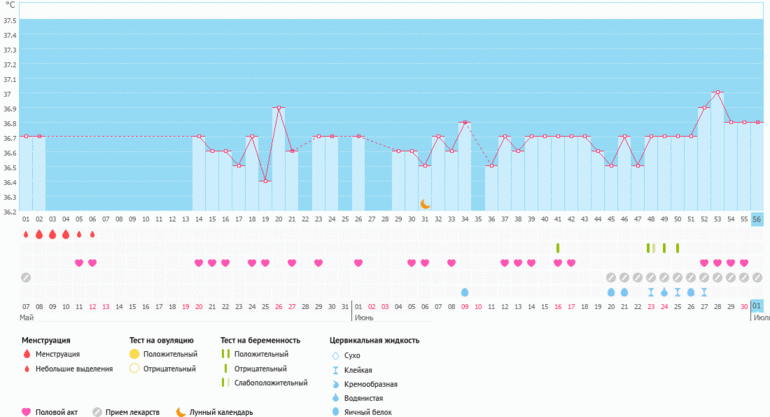Screen dimensions: 770x417
Task: Click the yellow Положительный ovulation test legend icon
Action: click(134, 354)
